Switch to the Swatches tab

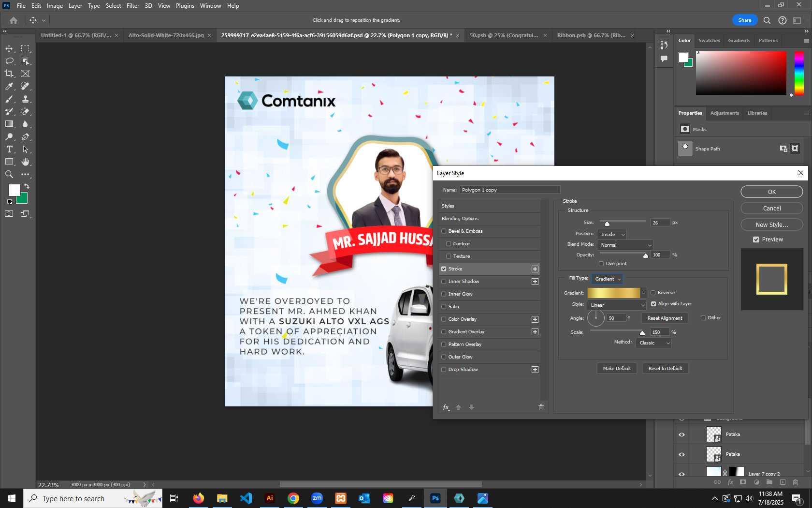coord(709,41)
